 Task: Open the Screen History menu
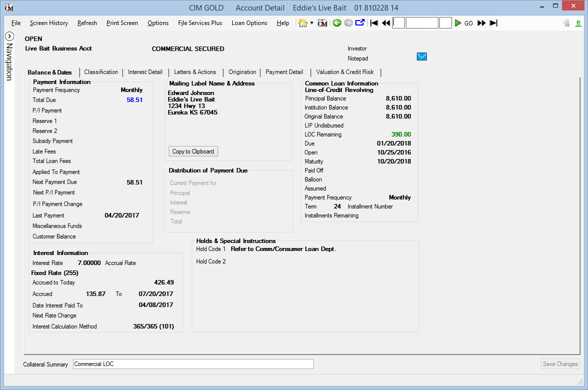[x=49, y=23]
